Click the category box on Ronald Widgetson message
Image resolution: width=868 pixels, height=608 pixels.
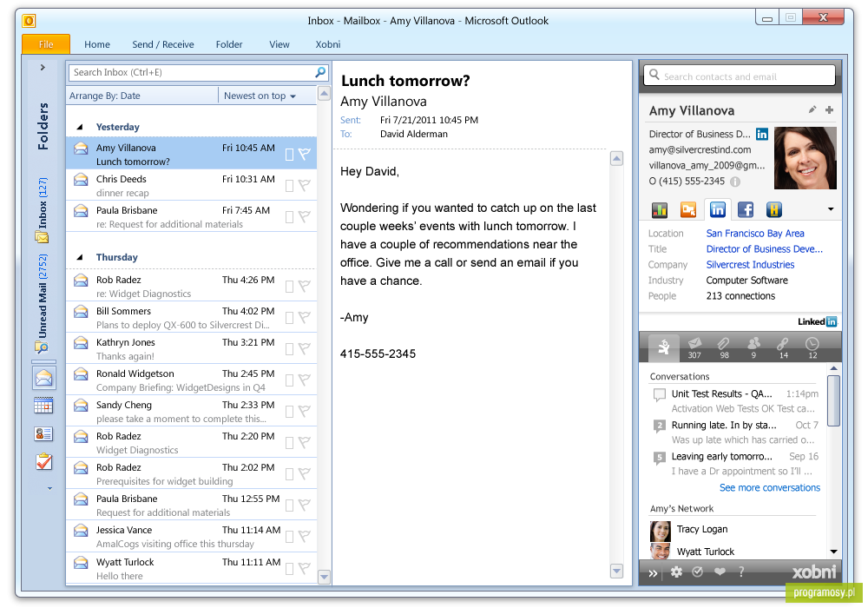point(289,380)
